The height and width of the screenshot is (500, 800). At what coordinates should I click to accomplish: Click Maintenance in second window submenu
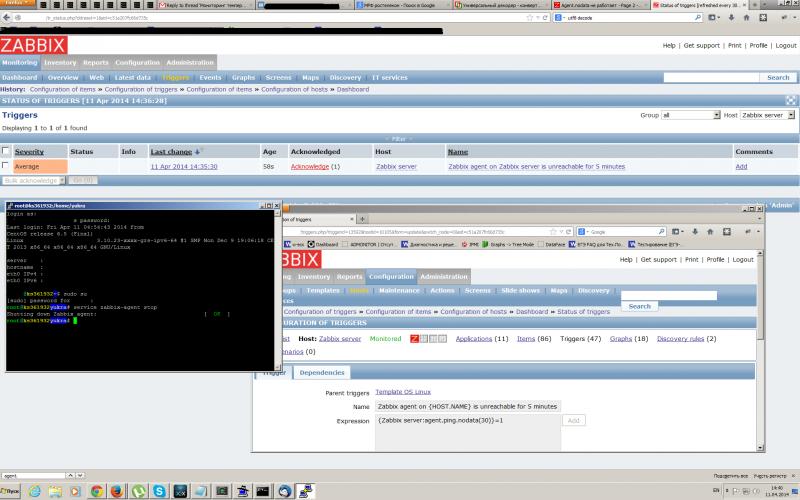[399, 290]
